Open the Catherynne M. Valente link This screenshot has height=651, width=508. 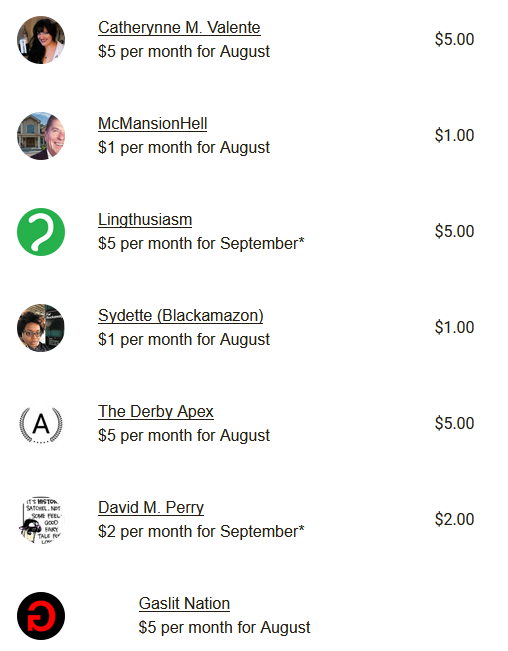pyautogui.click(x=179, y=28)
